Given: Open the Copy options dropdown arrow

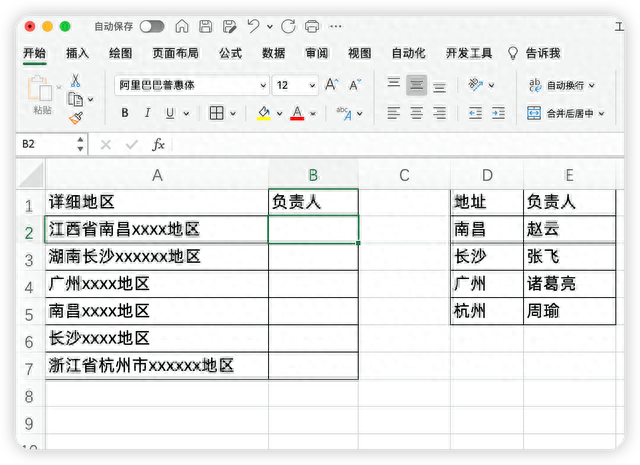Looking at the screenshot, I should [x=91, y=99].
